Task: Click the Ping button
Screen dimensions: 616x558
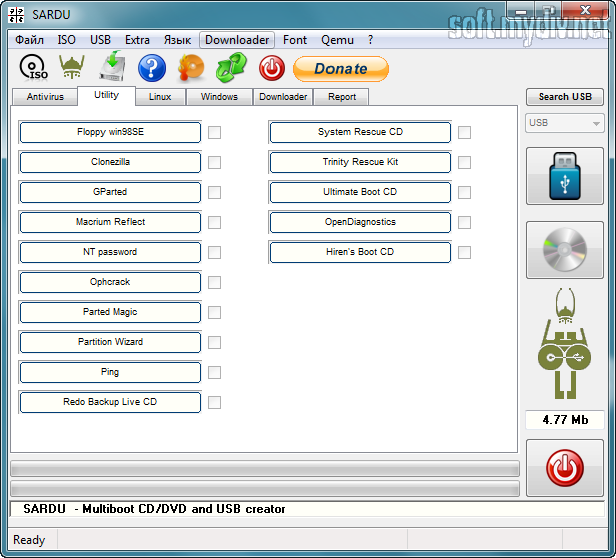Action: [110, 372]
